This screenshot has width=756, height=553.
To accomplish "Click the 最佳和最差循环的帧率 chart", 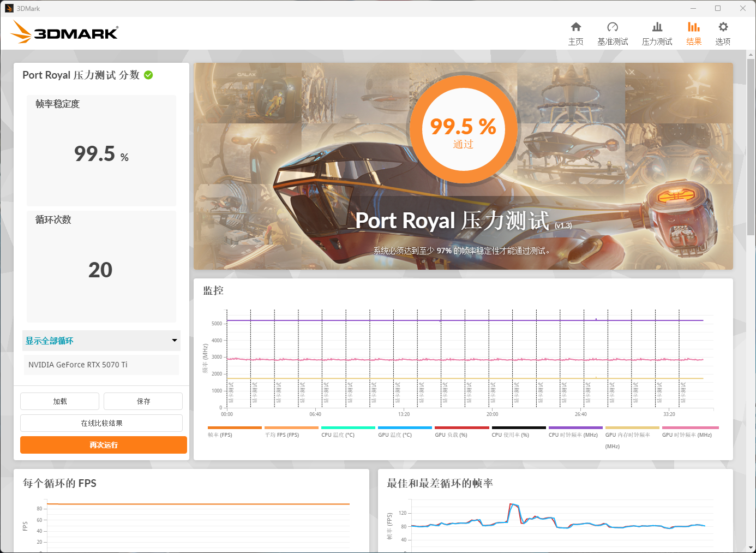I will coord(562,525).
